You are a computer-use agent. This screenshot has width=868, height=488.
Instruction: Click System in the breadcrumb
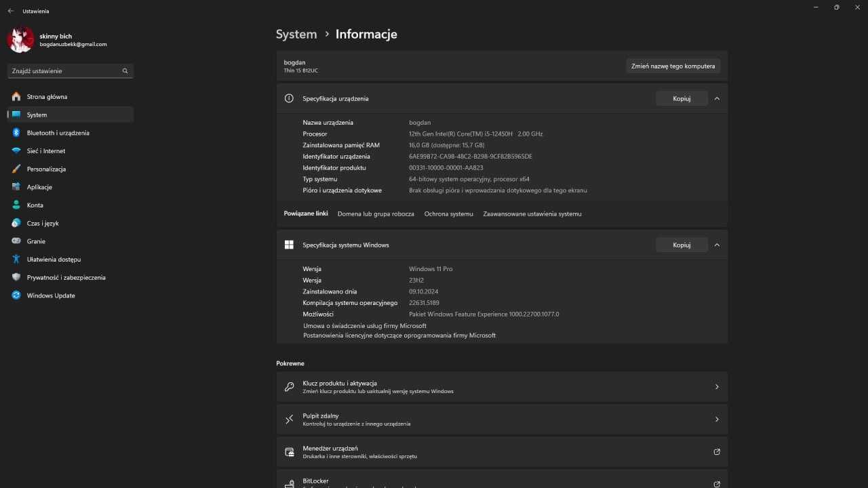(296, 34)
